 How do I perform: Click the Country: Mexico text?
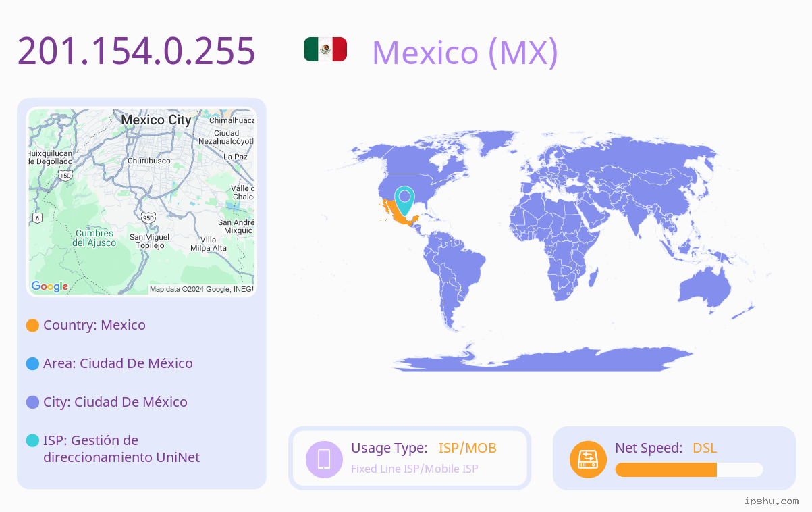tap(94, 325)
